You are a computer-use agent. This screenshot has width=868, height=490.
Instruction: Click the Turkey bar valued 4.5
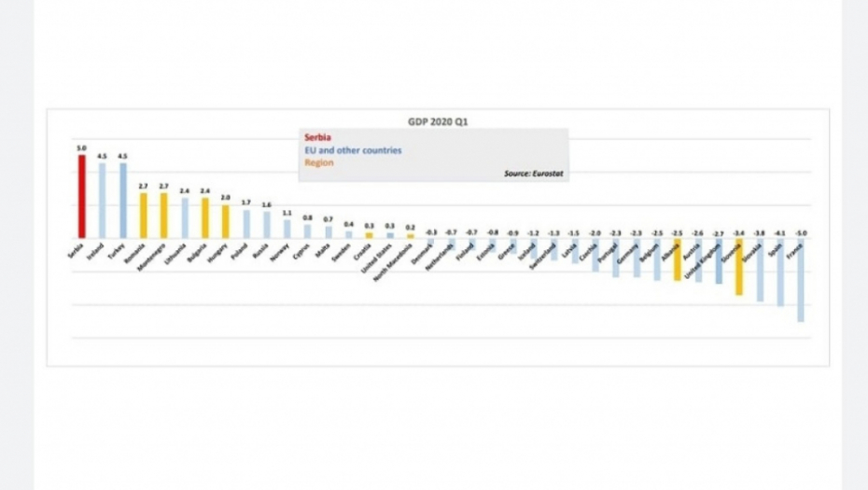[123, 200]
